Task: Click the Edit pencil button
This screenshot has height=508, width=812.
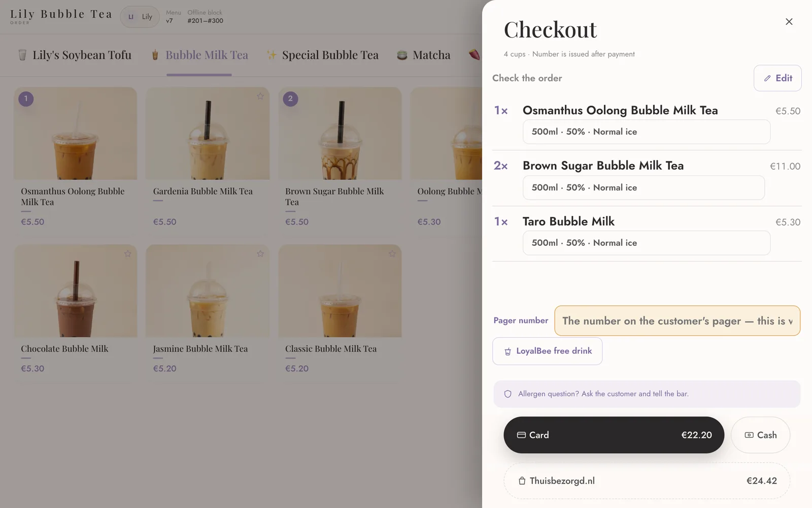Action: [777, 78]
